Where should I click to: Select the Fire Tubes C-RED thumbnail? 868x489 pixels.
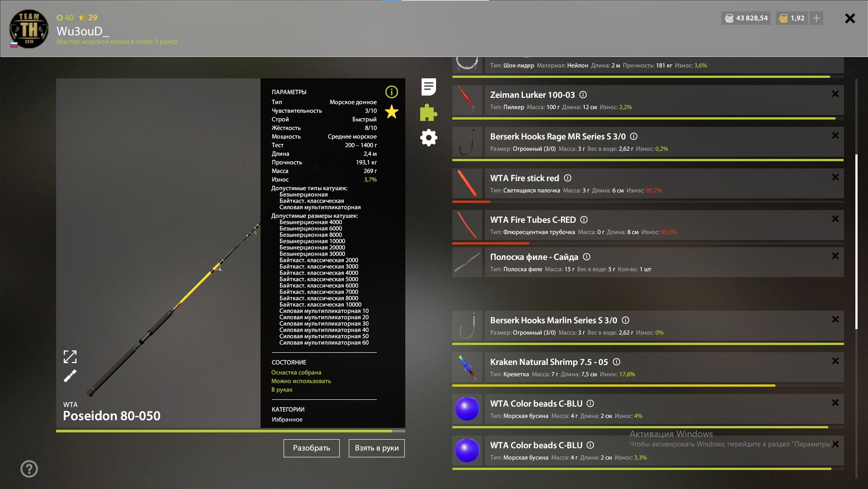pos(467,225)
